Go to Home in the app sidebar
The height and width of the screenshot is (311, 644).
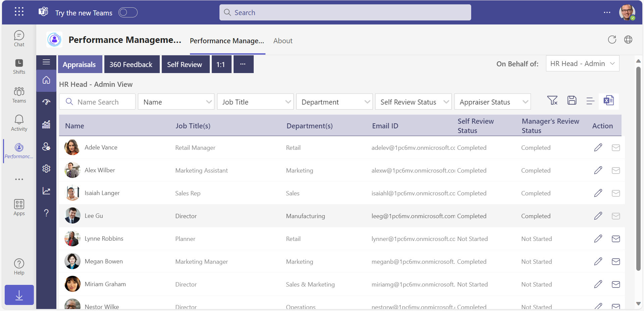(x=46, y=80)
